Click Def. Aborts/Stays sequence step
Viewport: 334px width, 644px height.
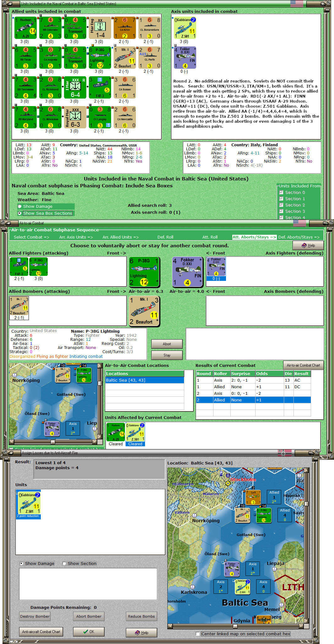[x=299, y=237]
